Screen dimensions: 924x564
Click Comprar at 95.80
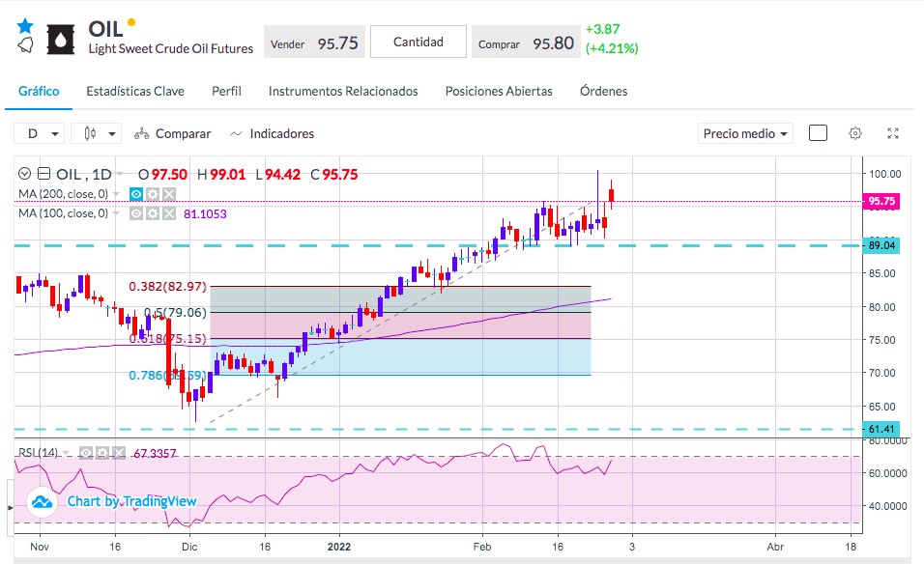click(526, 42)
